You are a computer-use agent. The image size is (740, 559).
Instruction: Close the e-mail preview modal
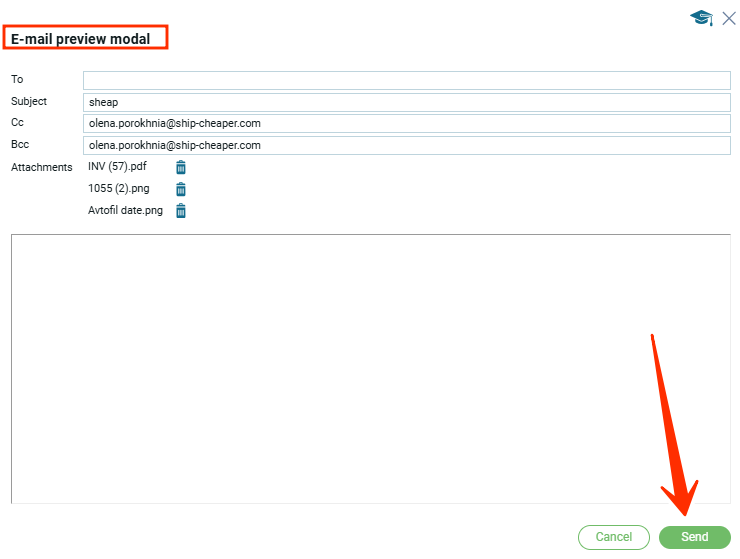point(728,18)
